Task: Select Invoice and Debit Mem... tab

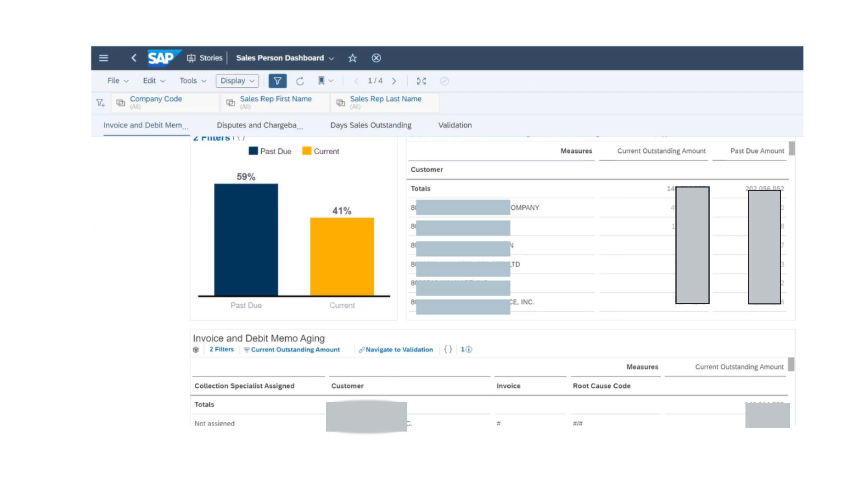Action: (146, 125)
